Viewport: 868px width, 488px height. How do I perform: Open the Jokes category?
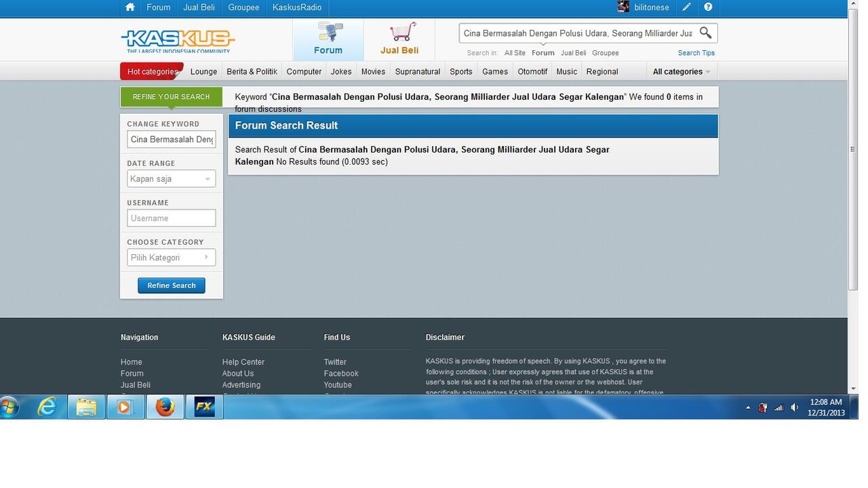(x=341, y=72)
